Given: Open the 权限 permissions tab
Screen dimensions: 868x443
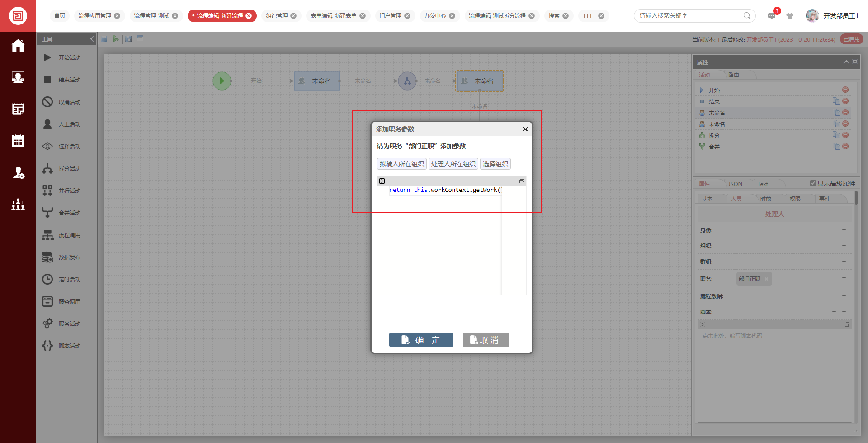Looking at the screenshot, I should pyautogui.click(x=795, y=199).
